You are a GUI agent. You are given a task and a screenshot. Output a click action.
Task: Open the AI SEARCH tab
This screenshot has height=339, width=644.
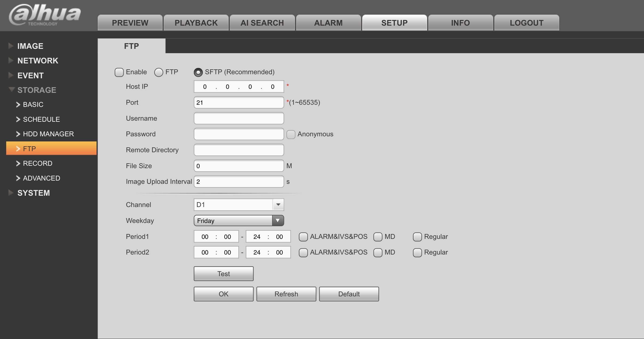[x=262, y=23]
